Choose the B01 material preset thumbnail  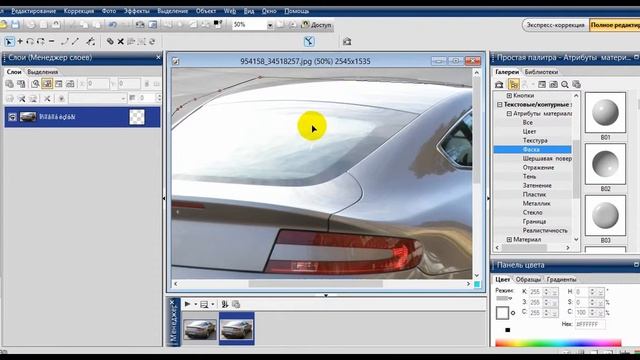[605, 113]
